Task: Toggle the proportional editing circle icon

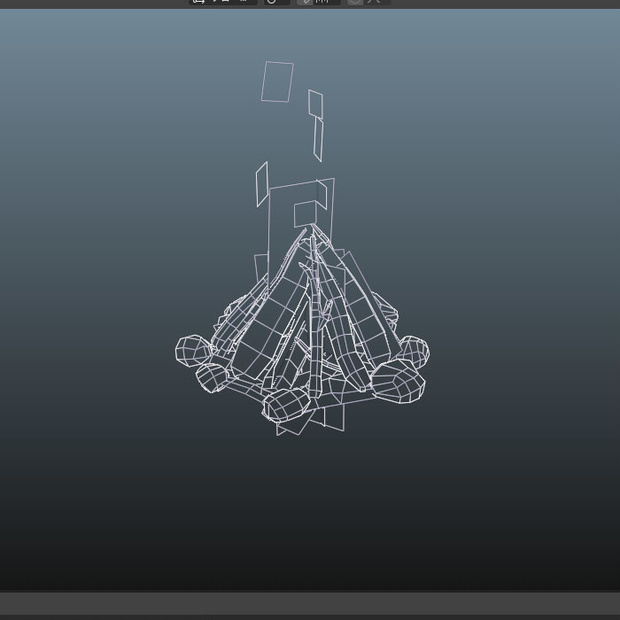Action: pyautogui.click(x=355, y=2)
